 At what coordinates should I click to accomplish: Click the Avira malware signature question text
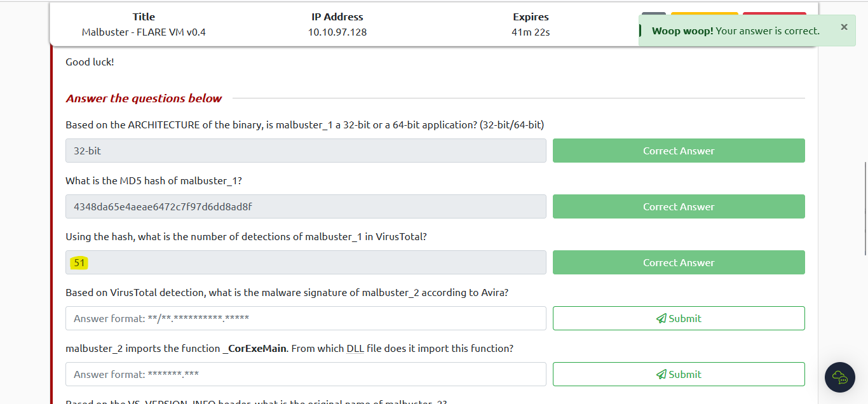pos(287,292)
